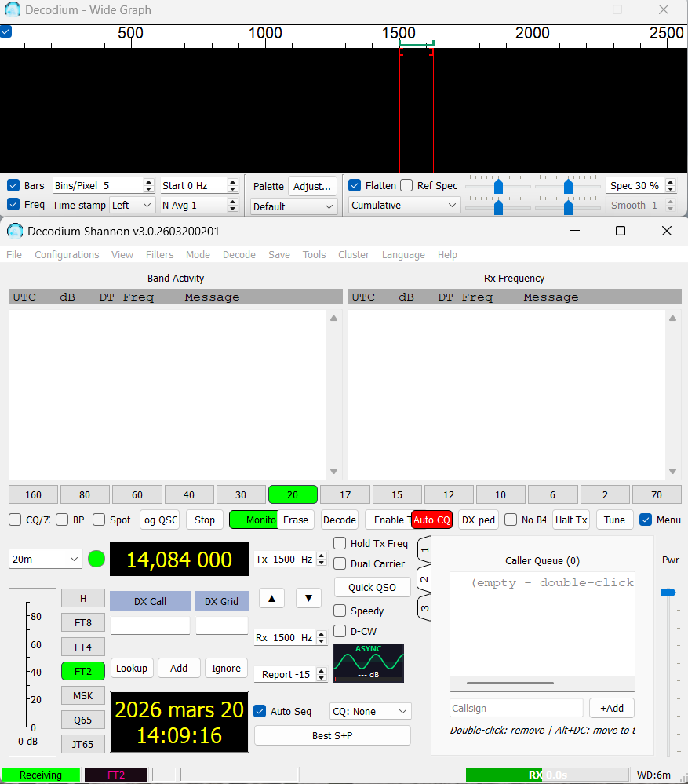Select the FT8 mode button

[83, 622]
